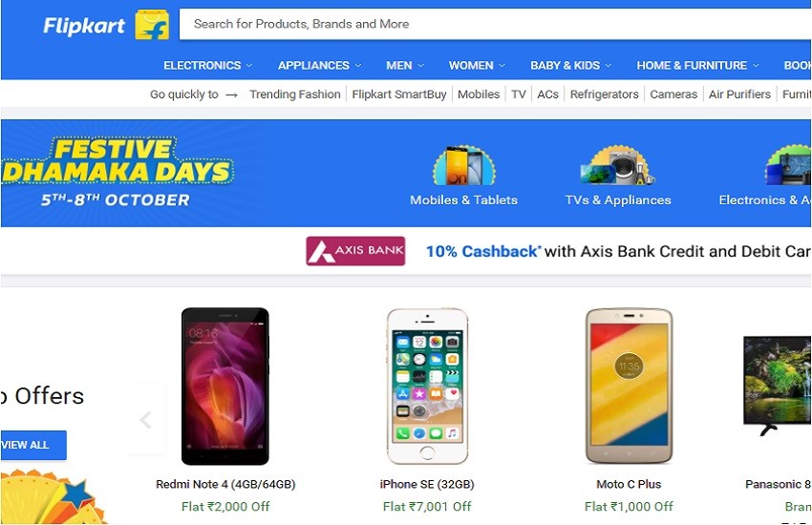Select the iPhone SE (32GB) product image

pyautogui.click(x=427, y=386)
